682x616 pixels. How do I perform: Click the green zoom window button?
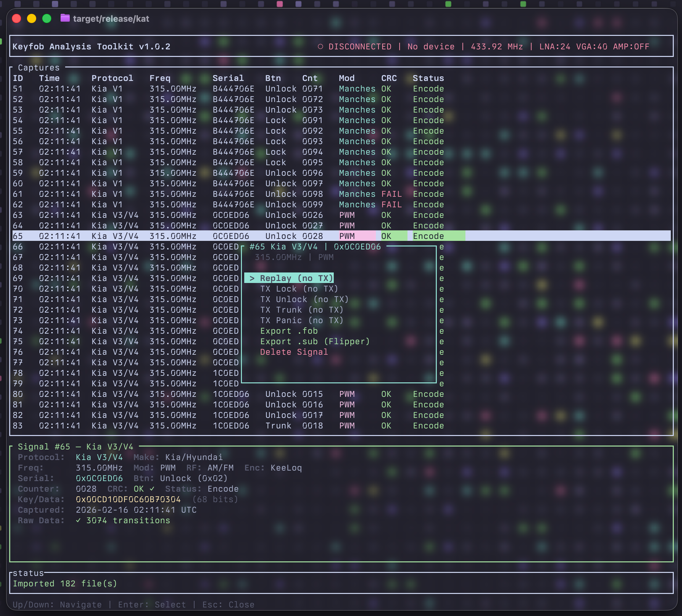click(47, 18)
